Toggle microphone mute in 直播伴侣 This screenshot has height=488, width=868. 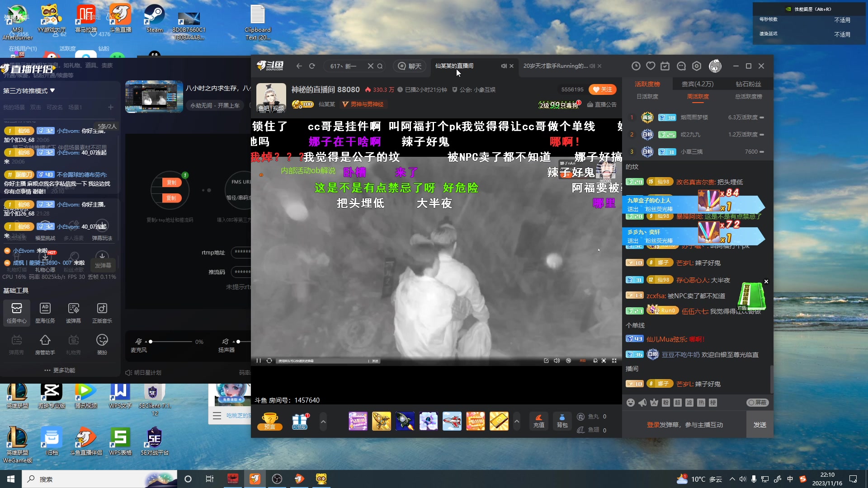138,342
